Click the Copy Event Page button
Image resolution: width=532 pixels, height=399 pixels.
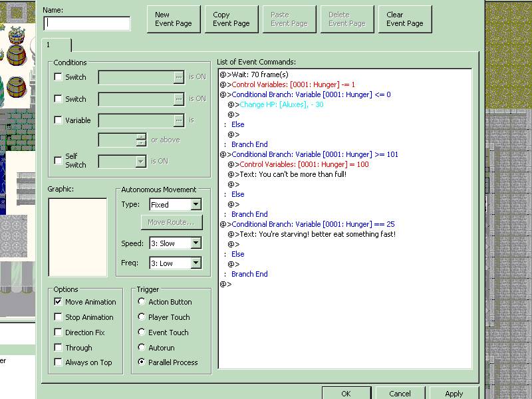[231, 19]
